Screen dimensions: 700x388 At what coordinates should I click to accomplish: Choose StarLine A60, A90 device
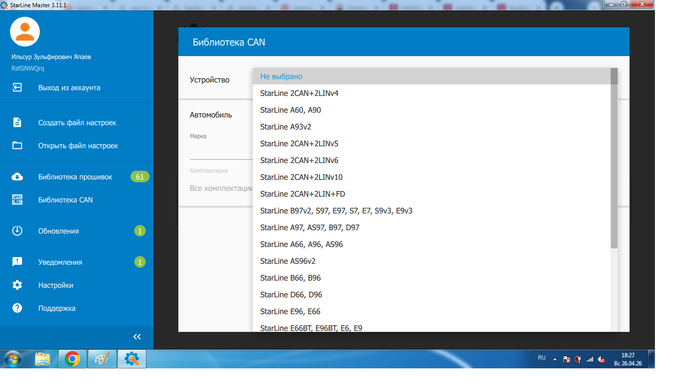[x=432, y=110]
